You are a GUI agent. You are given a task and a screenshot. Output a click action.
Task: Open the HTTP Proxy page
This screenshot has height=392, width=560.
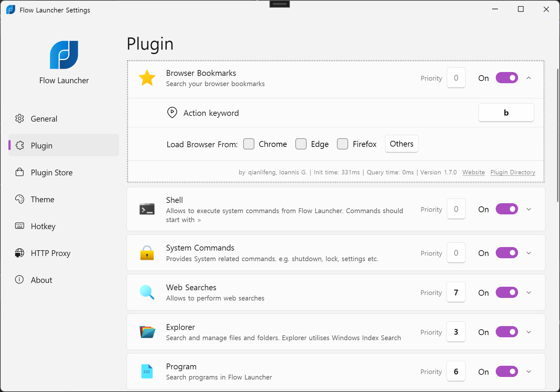(x=64, y=253)
